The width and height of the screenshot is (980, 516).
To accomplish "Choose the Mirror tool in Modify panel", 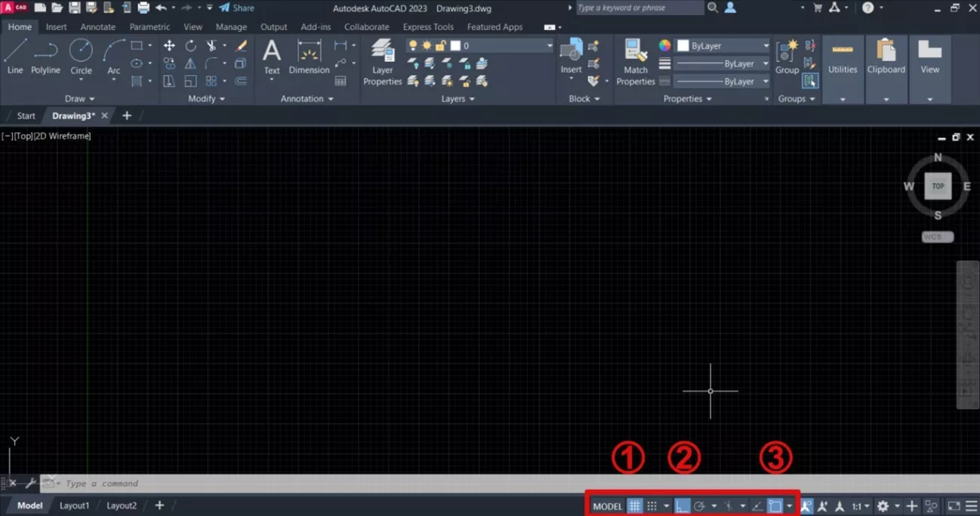I will click(x=190, y=64).
